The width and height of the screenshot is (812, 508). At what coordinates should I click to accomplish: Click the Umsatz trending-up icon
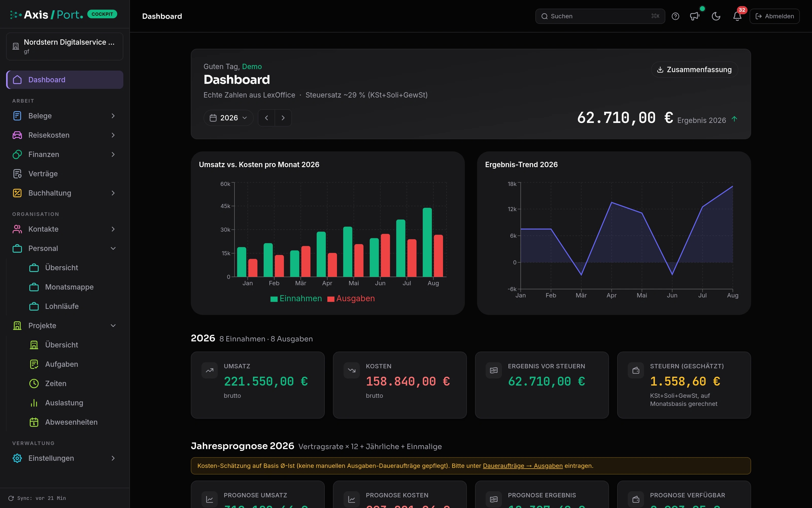[210, 371]
